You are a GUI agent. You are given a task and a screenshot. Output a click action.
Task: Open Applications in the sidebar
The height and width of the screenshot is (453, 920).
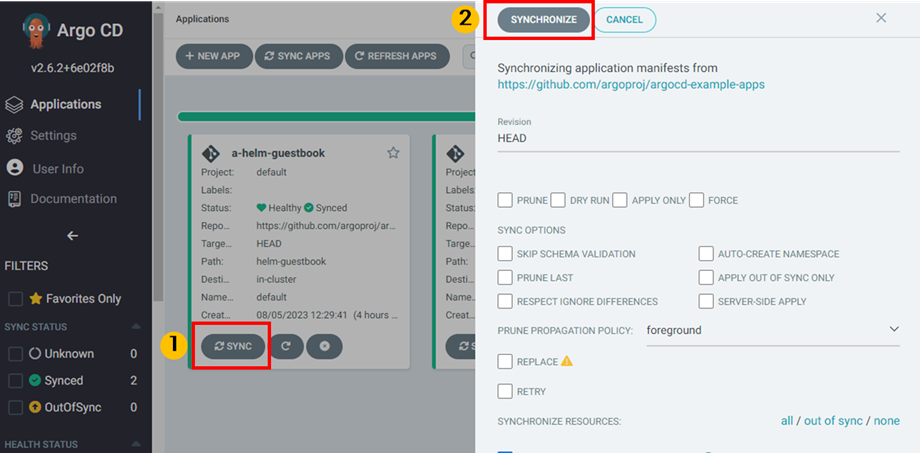pyautogui.click(x=66, y=104)
